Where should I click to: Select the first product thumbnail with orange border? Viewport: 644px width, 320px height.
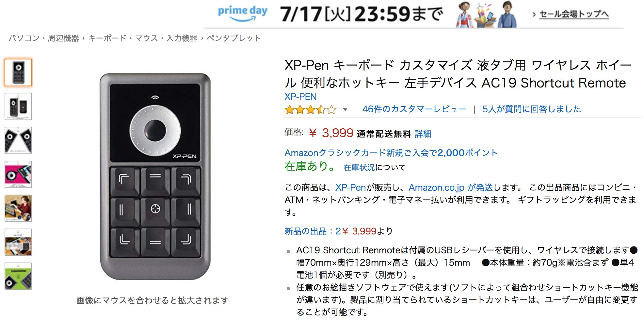tap(18, 72)
